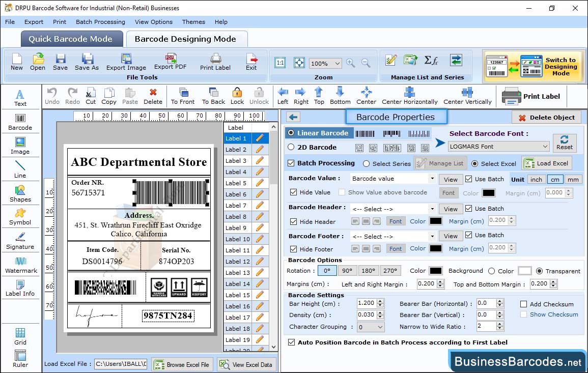Enable Add Checksum option
Screen dimensions: 588x373
click(523, 304)
